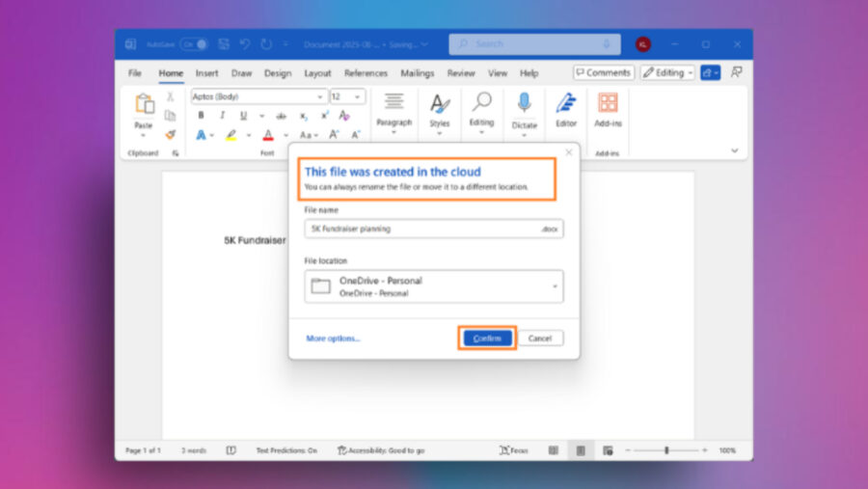Click the blue Share button
The width and height of the screenshot is (868, 489).
click(x=710, y=72)
